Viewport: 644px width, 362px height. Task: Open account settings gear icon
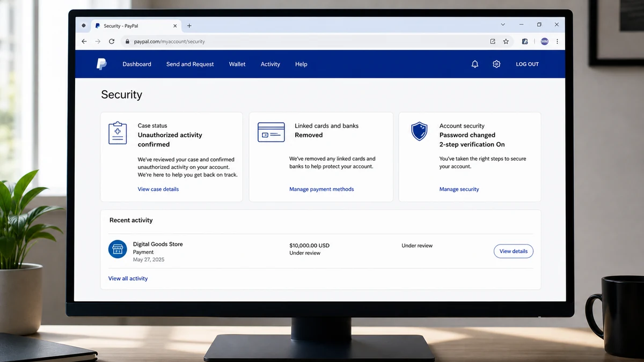click(x=496, y=64)
